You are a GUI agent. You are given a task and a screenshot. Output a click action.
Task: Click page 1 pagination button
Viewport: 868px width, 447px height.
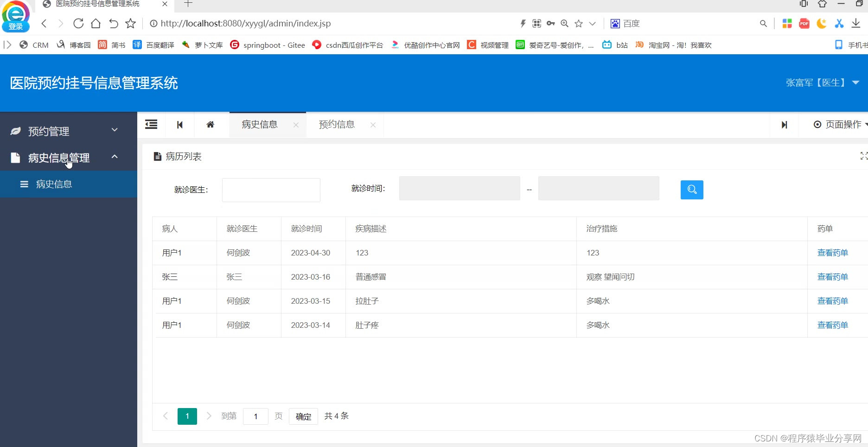tap(187, 416)
